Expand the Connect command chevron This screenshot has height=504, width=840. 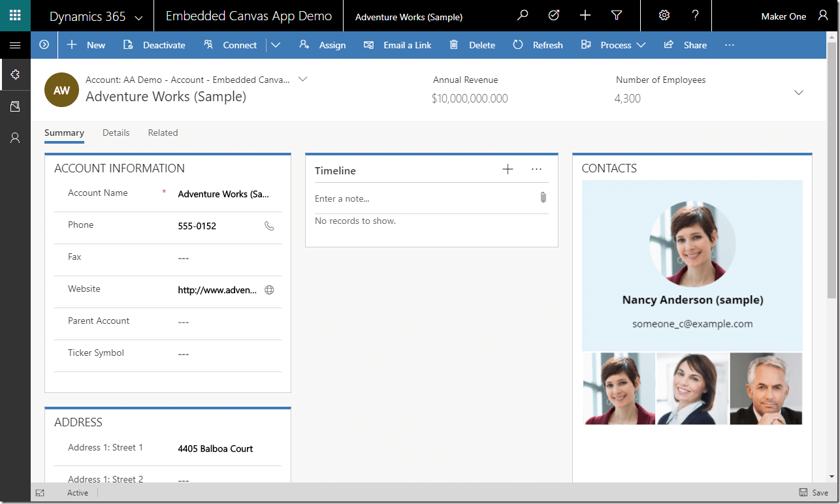click(x=276, y=45)
